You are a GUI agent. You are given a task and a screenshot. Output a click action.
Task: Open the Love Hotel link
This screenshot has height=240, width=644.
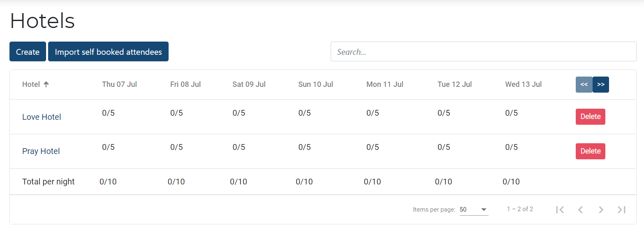click(x=42, y=117)
